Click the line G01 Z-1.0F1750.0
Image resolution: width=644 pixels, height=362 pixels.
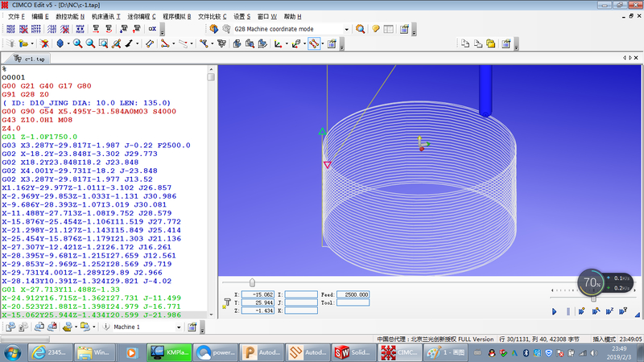tap(39, 137)
